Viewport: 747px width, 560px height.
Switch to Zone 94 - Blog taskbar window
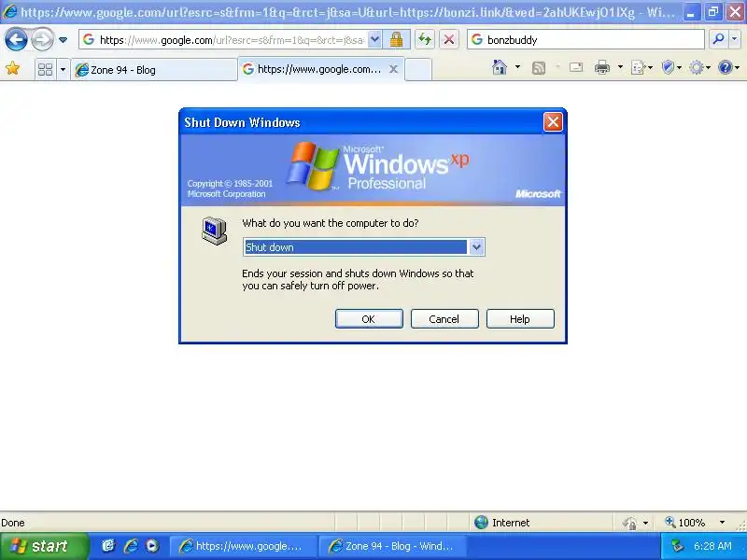(391, 546)
